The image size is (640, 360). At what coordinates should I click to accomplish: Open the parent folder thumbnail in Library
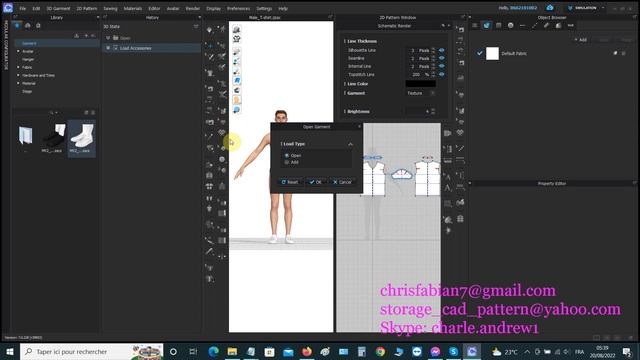(25, 137)
